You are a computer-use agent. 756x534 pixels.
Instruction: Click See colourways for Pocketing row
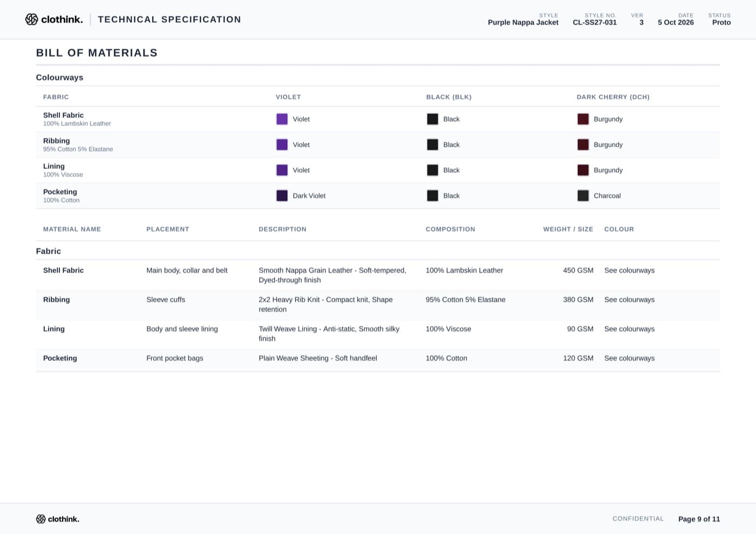(629, 358)
